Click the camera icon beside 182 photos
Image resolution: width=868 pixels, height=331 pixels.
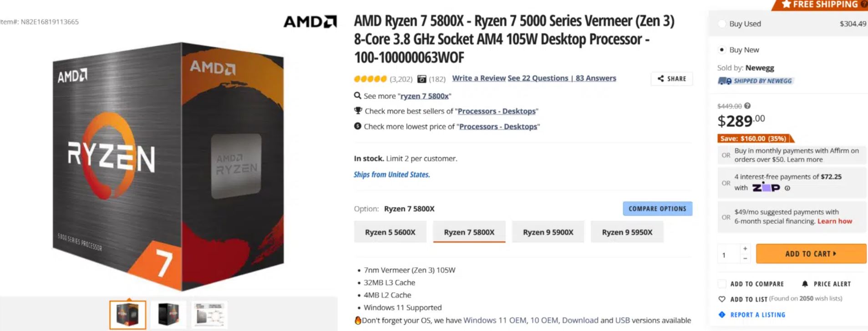[422, 79]
